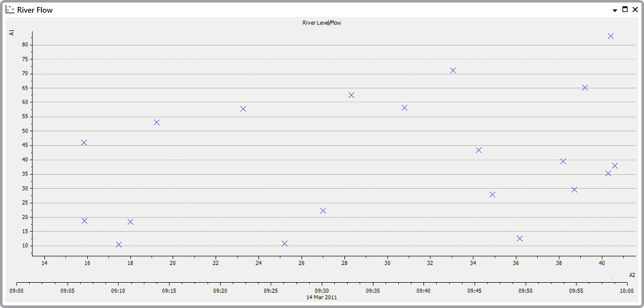Viewport: 644px width, 308px height.
Task: Click the data point at 58 near x=23
Action: [243, 109]
